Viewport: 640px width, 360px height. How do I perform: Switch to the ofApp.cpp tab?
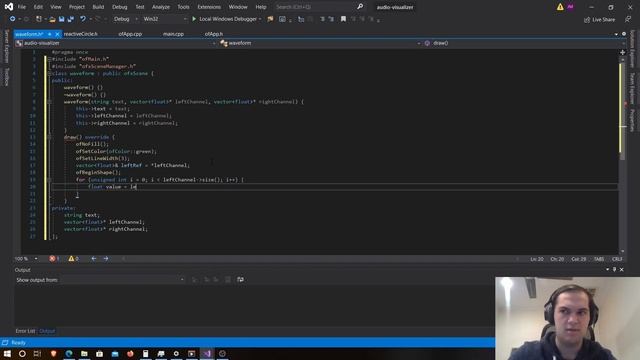pyautogui.click(x=130, y=34)
